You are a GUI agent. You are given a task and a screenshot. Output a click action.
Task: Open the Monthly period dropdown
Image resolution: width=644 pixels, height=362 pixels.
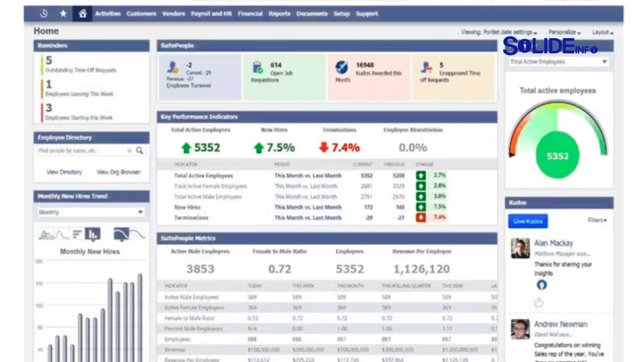click(92, 212)
